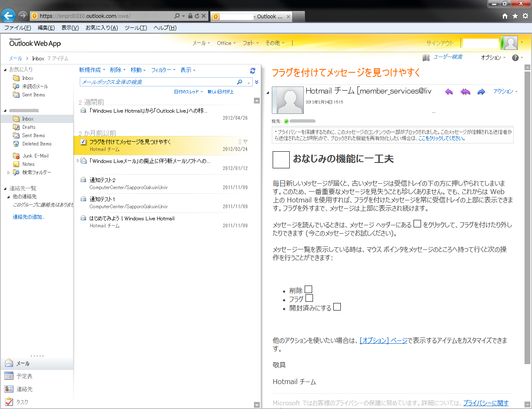Open the ツール(T) menu

click(136, 28)
